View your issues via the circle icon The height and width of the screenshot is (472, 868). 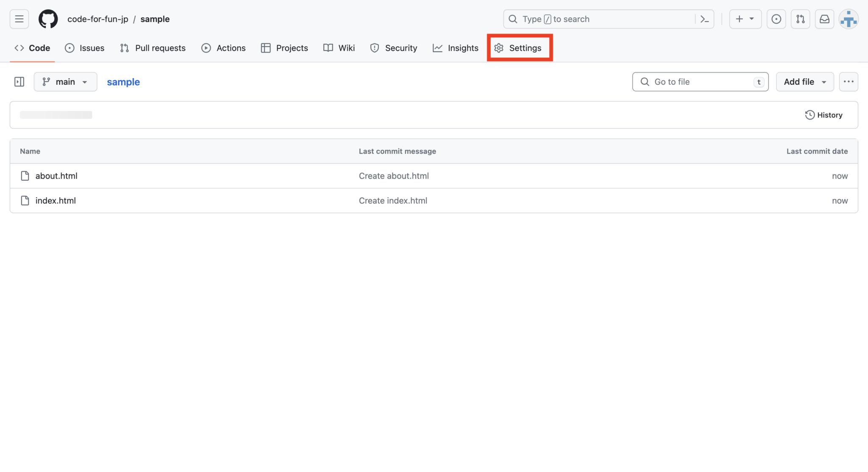776,19
